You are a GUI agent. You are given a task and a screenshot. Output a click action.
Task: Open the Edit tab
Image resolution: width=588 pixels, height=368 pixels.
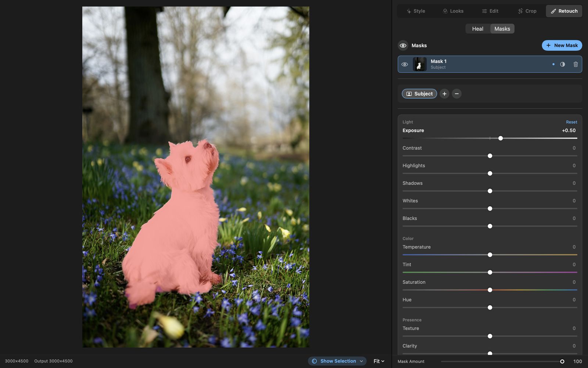pyautogui.click(x=490, y=11)
